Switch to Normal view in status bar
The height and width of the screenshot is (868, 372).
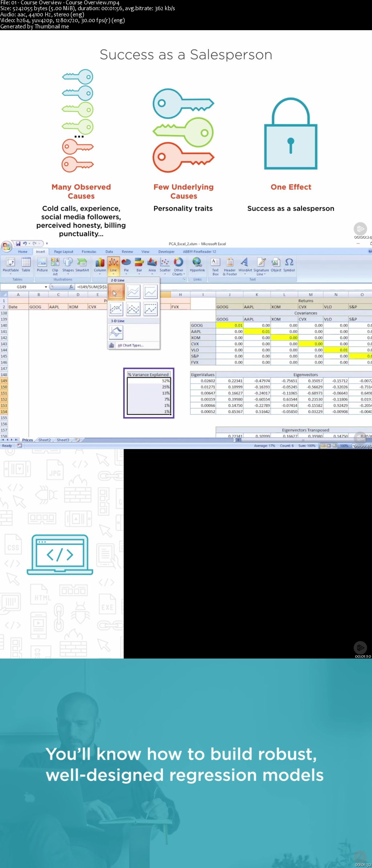(323, 446)
